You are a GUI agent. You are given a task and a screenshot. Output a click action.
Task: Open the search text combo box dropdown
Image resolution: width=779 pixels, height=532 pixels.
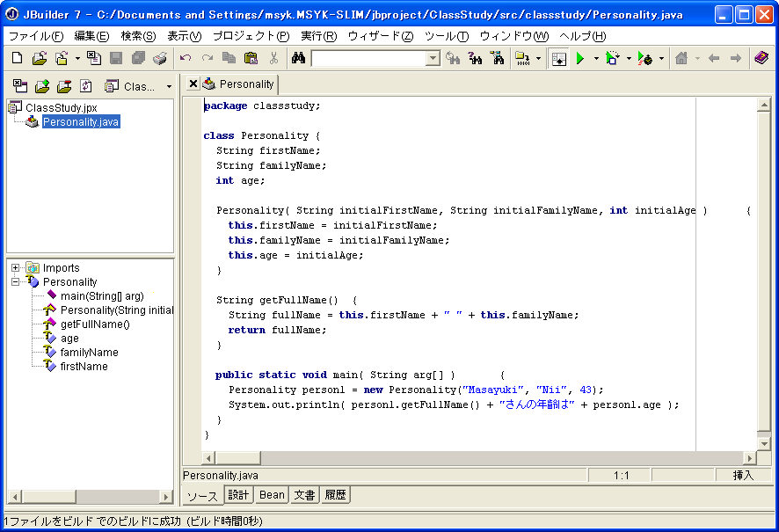tap(433, 59)
